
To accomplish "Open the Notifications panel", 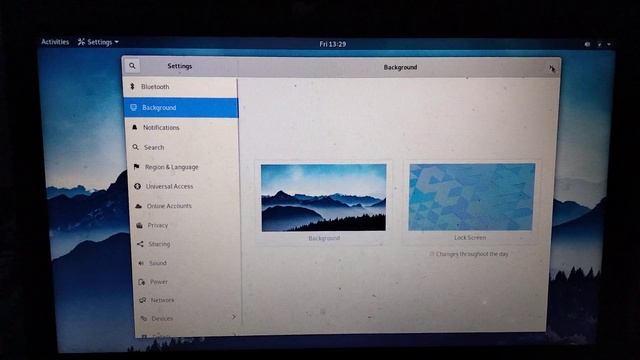I will (x=182, y=128).
